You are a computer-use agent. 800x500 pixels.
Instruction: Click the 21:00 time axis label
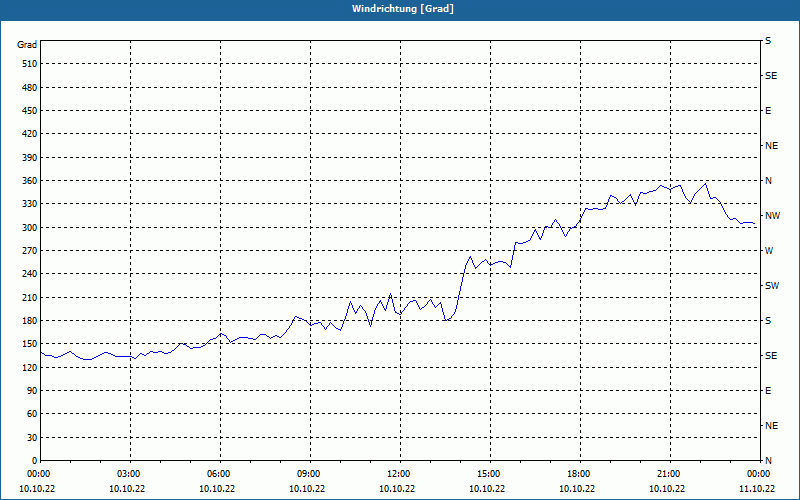pyautogui.click(x=669, y=473)
